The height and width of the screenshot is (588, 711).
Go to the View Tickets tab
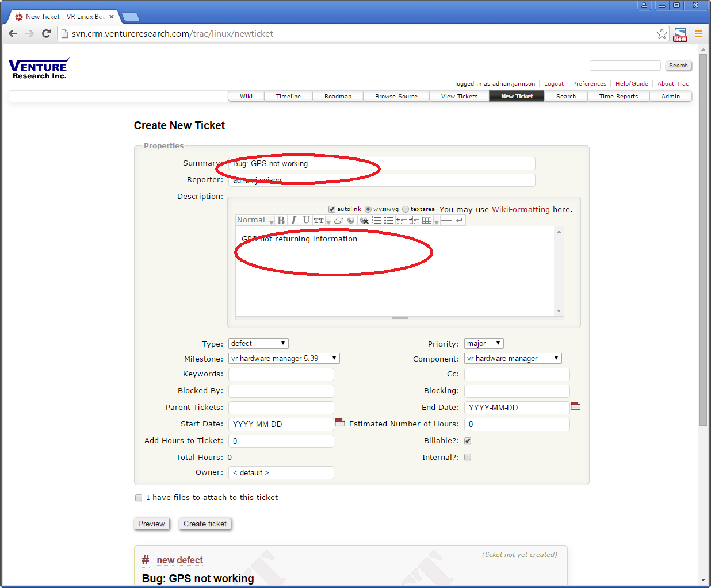point(459,97)
